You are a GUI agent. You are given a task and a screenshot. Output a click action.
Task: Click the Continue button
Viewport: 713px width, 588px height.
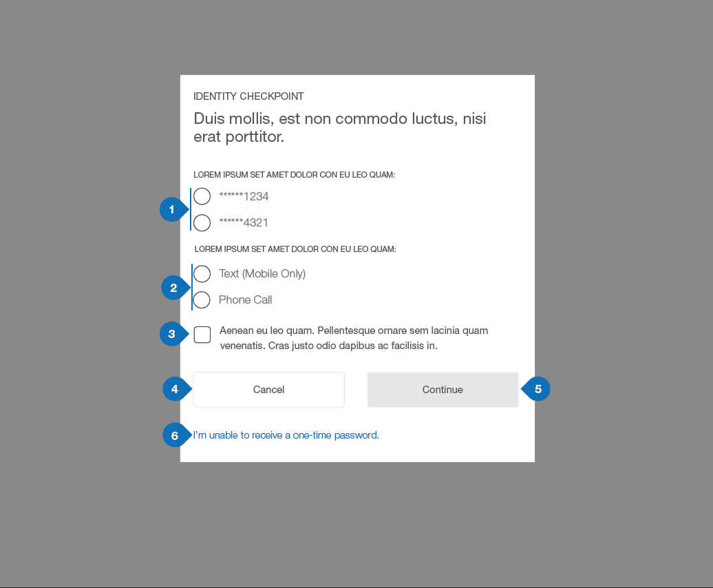(443, 390)
